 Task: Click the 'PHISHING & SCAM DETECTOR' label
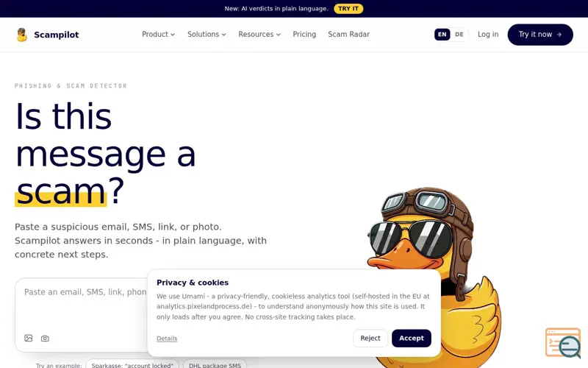[71, 86]
